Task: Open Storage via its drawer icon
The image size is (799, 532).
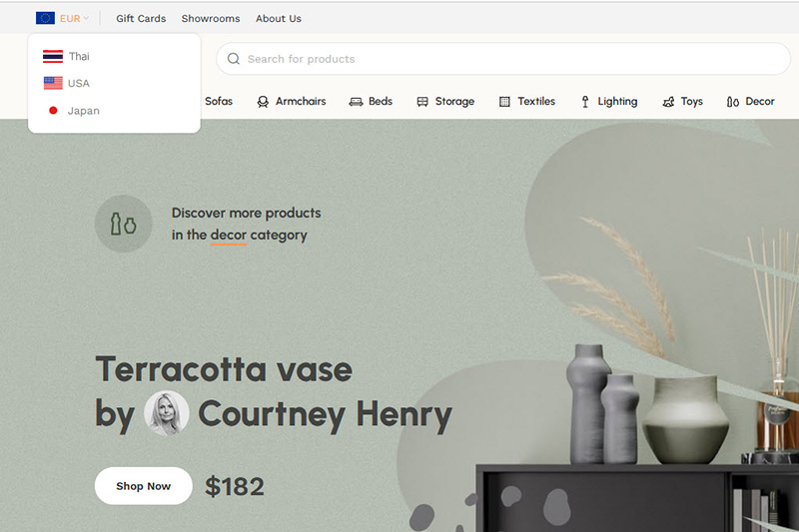Action: click(422, 102)
